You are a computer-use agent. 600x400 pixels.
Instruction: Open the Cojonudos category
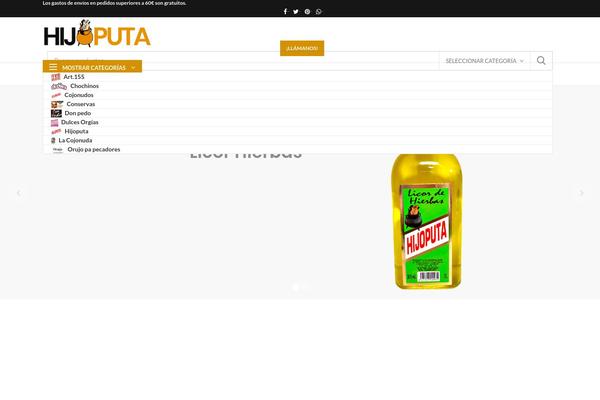79,95
